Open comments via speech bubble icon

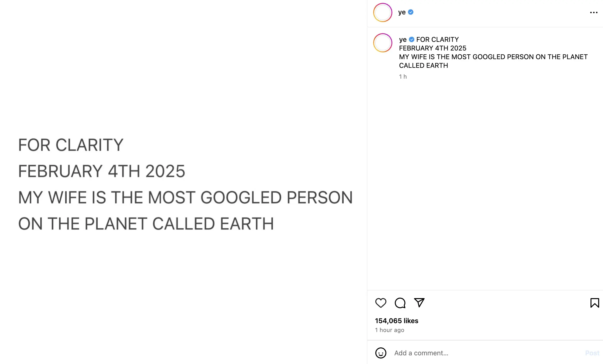click(x=400, y=303)
